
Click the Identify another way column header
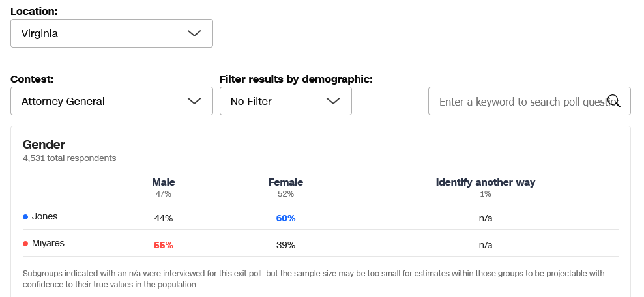coord(486,182)
